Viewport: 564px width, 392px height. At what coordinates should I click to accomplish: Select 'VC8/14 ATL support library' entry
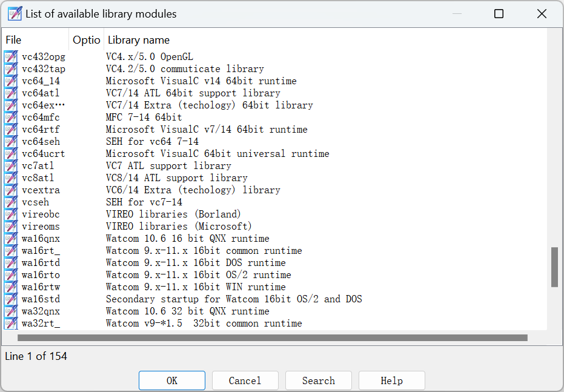(177, 178)
